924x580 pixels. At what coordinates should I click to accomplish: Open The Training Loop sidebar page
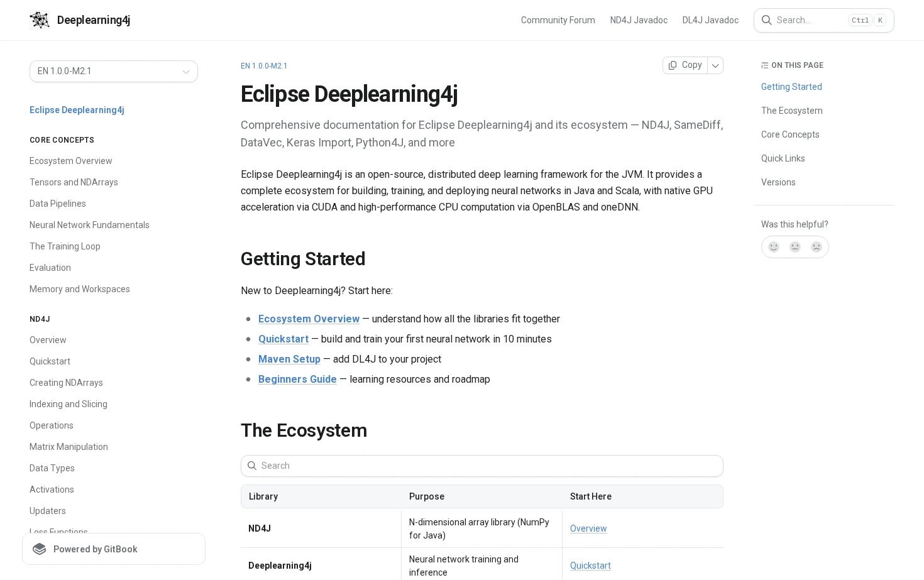pos(65,246)
